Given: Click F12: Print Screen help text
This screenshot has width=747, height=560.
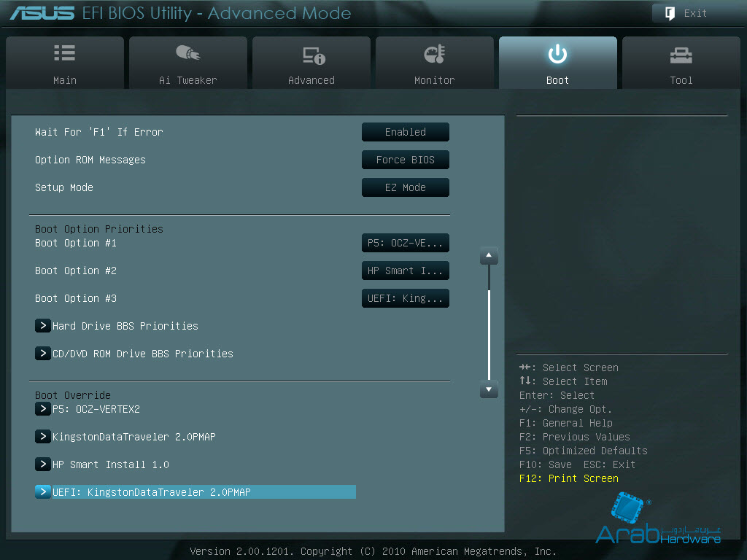Looking at the screenshot, I should click(x=569, y=478).
